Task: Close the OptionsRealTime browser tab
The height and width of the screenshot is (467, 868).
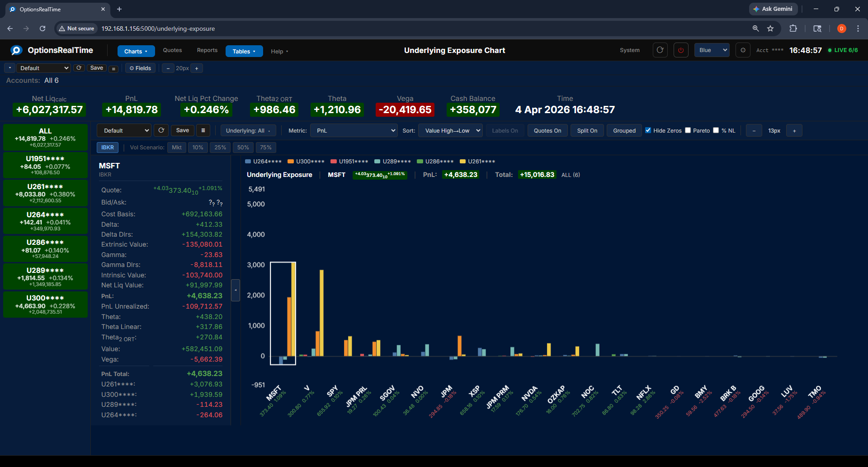Action: click(103, 9)
